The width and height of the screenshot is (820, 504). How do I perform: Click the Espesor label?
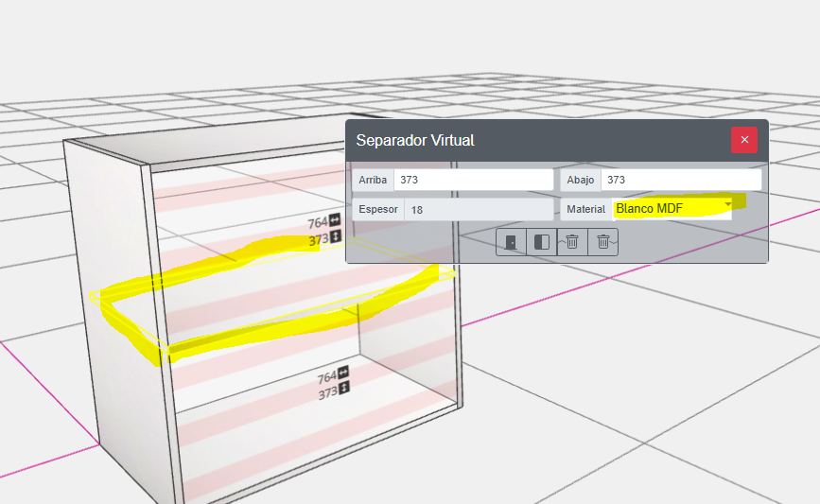point(378,209)
